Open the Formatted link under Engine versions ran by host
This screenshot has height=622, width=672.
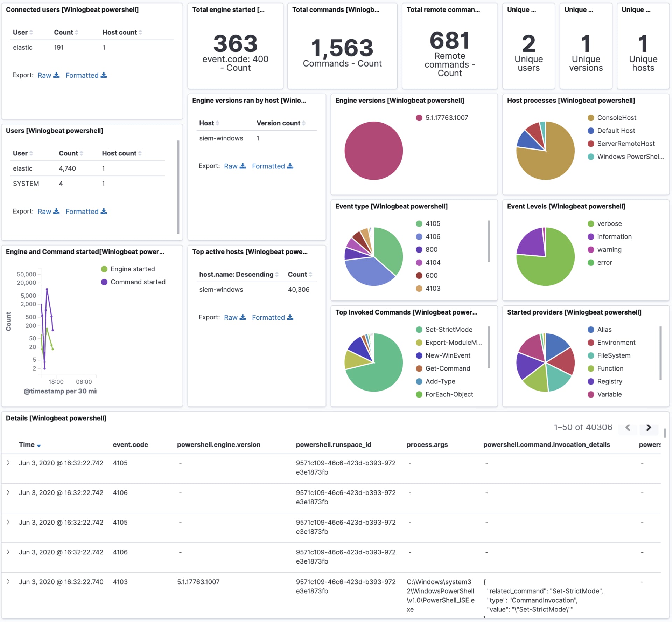(268, 166)
